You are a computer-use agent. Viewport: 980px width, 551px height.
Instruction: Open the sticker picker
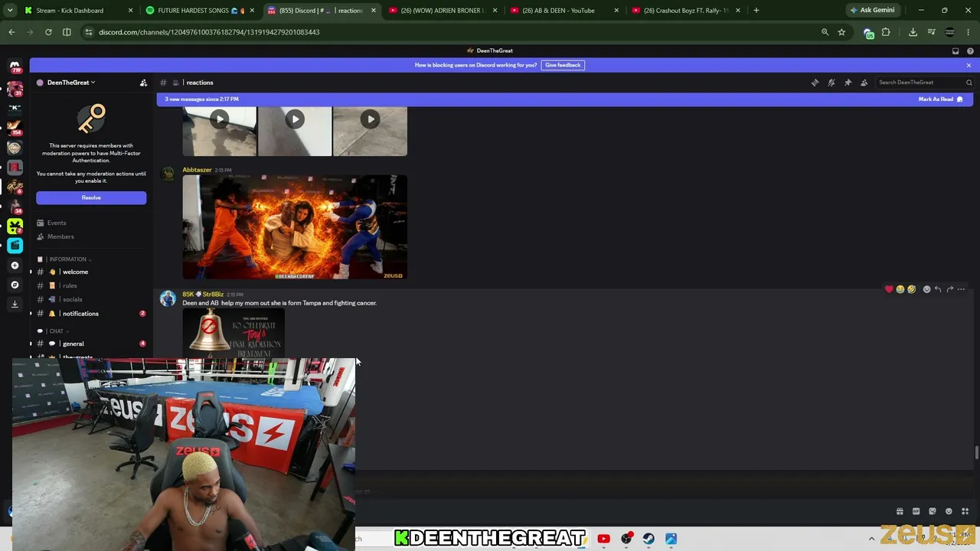pos(933,511)
